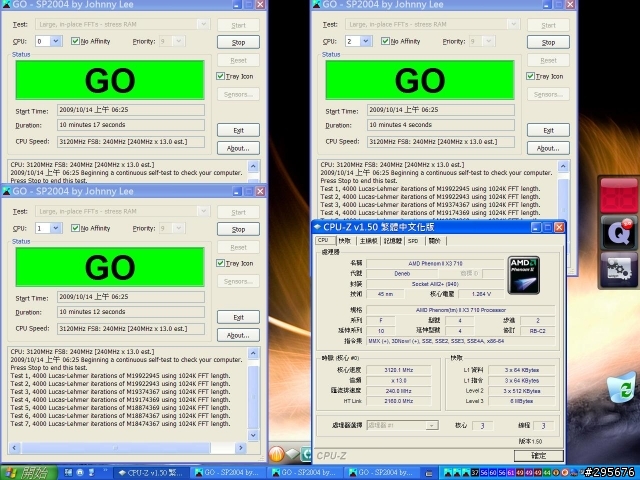Open the CPU dropdown showing 0

[x=56, y=41]
